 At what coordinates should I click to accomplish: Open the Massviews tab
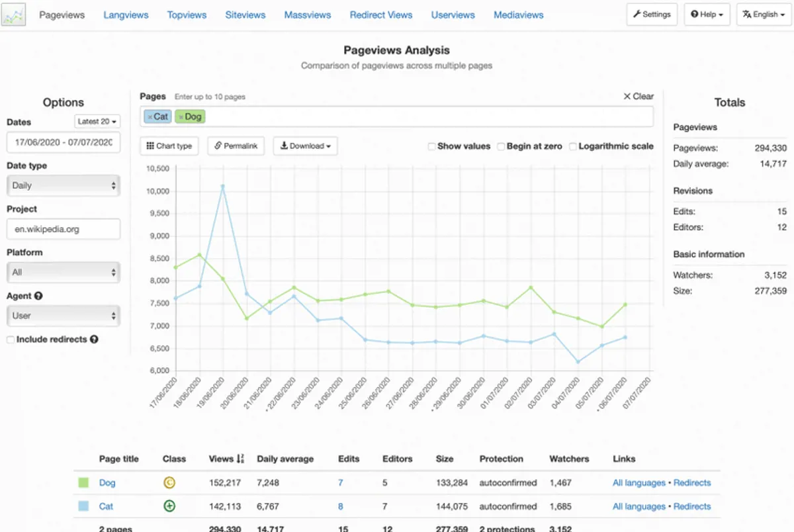[308, 15]
